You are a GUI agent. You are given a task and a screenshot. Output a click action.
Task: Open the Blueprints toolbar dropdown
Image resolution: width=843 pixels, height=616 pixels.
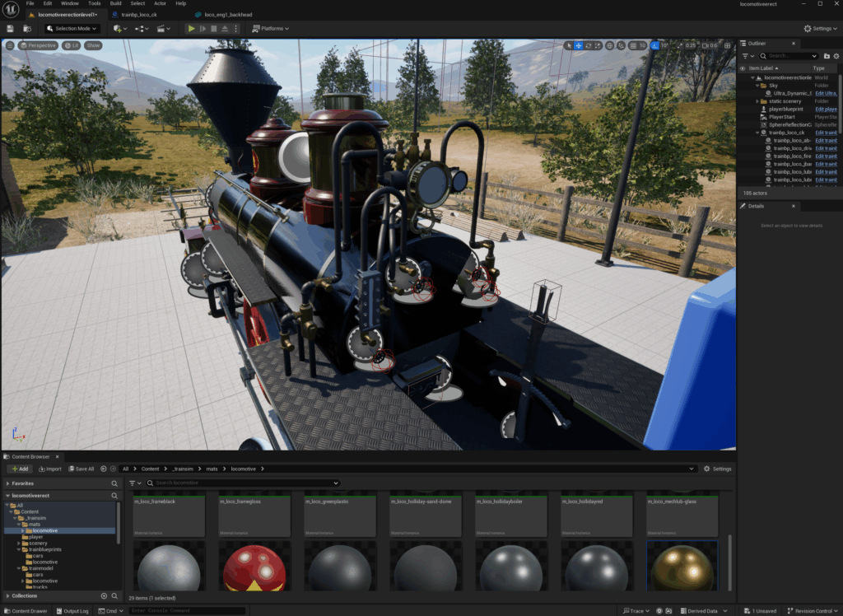pyautogui.click(x=142, y=29)
